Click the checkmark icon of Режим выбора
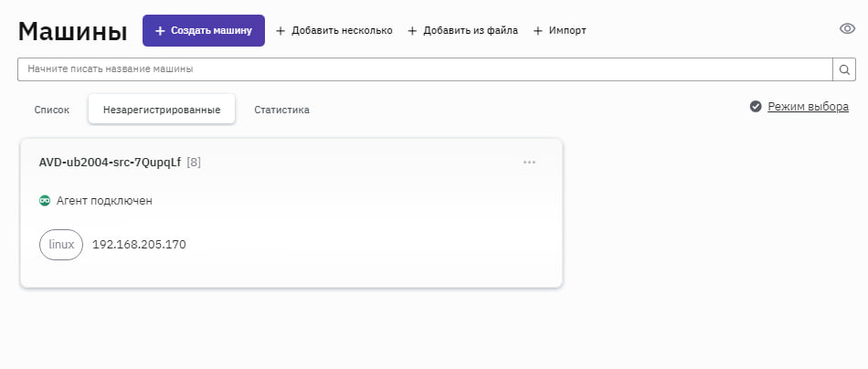Image resolution: width=868 pixels, height=369 pixels. 756,107
